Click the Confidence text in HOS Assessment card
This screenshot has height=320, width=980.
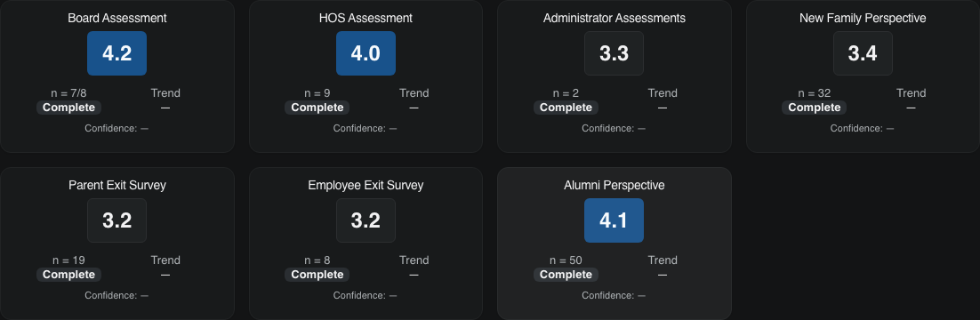365,128
